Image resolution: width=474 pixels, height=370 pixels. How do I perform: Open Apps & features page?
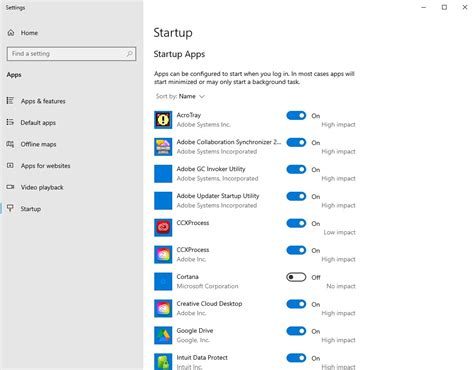pos(43,101)
